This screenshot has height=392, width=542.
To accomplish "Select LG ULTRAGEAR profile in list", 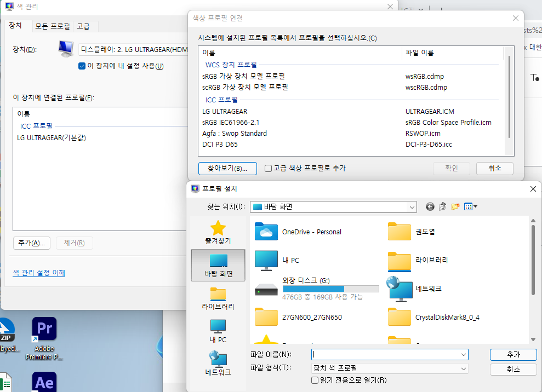I will coord(351,112).
